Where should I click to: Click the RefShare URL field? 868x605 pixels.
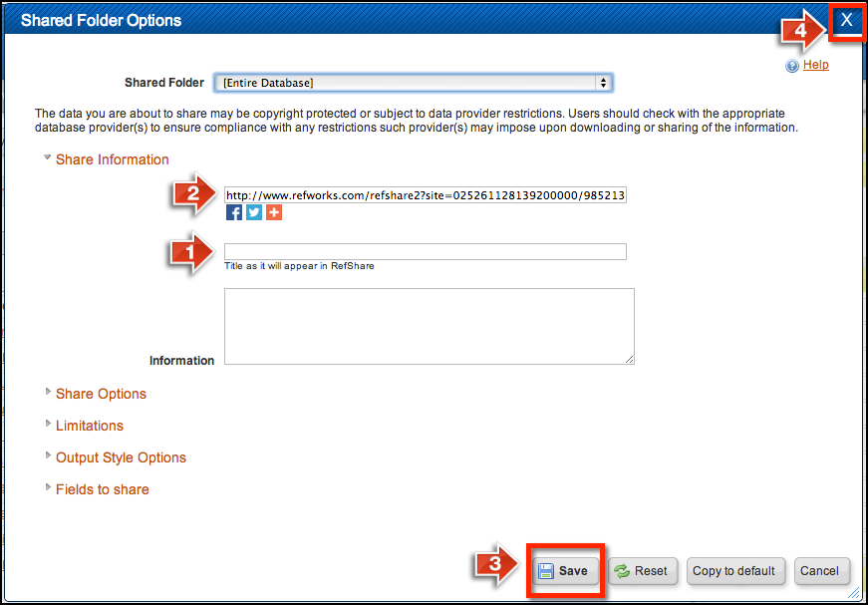coord(426,194)
